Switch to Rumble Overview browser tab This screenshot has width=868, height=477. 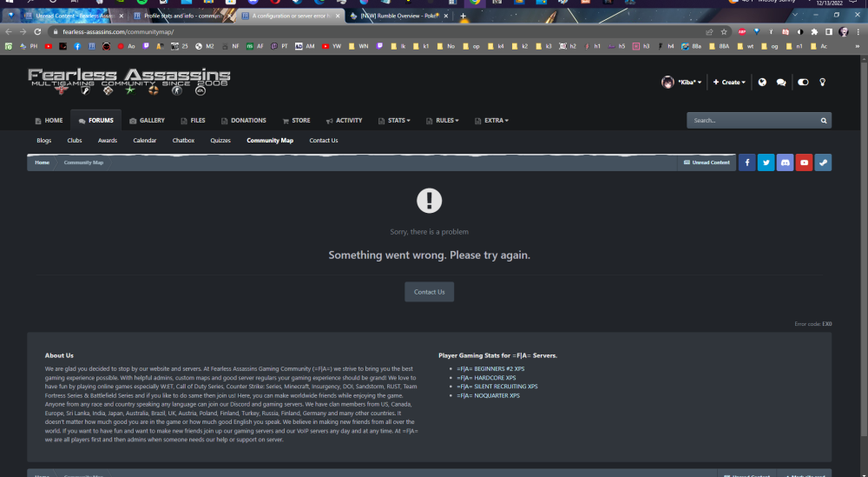tap(398, 16)
